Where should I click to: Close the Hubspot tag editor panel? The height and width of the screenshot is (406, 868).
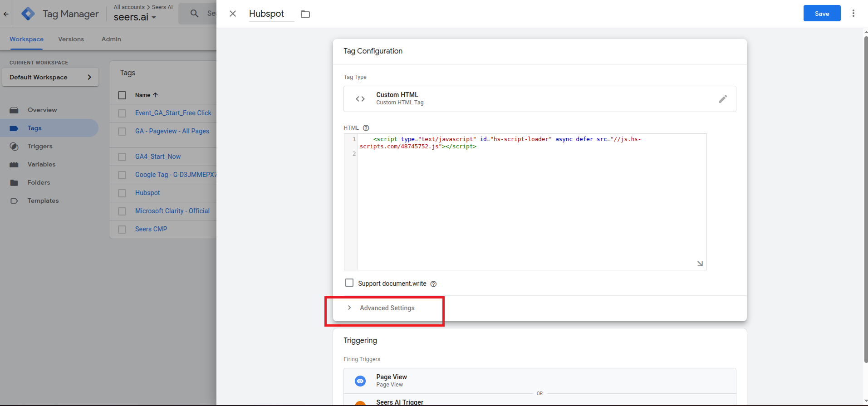click(233, 14)
